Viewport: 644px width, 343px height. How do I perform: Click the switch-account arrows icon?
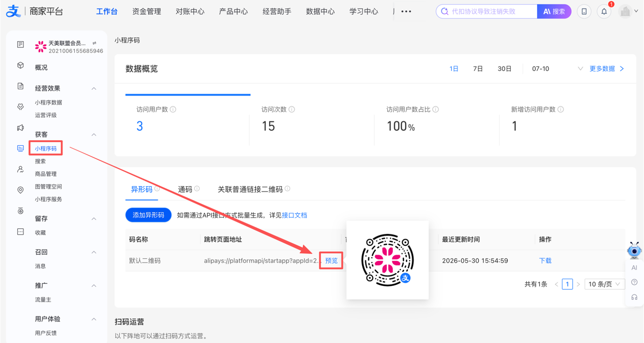pos(94,43)
